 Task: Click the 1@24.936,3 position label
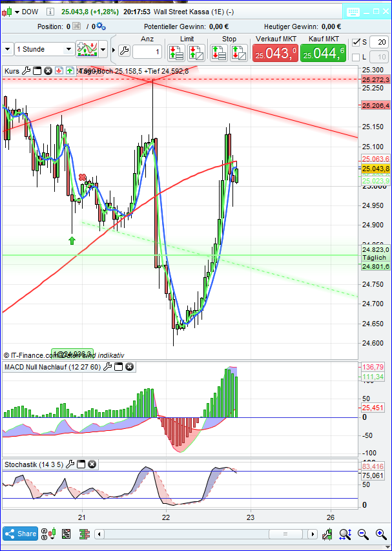tap(72, 353)
